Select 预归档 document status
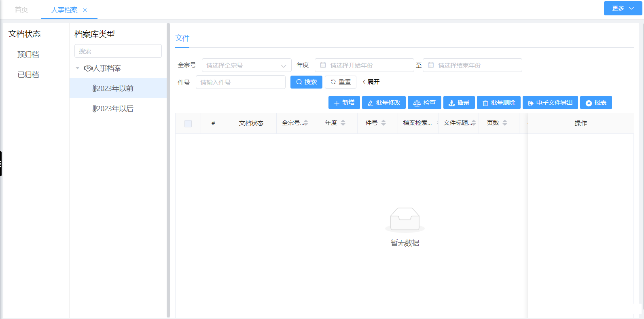This screenshot has height=319, width=644. point(28,54)
